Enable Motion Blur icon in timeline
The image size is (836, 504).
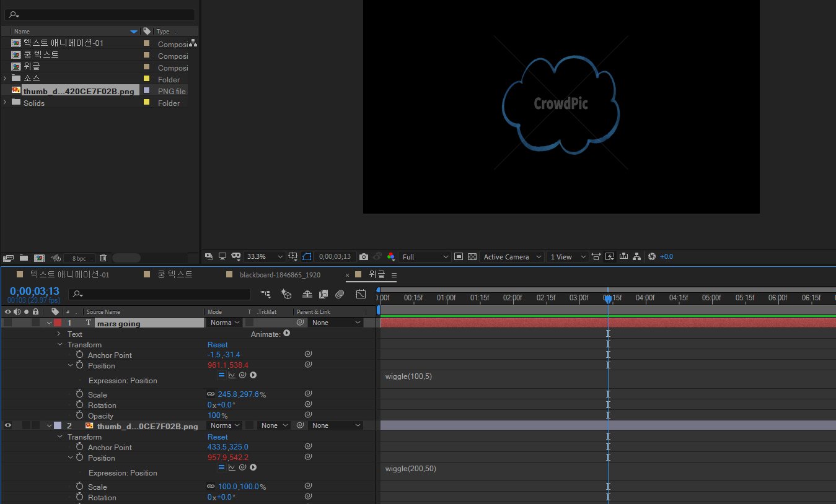[340, 294]
